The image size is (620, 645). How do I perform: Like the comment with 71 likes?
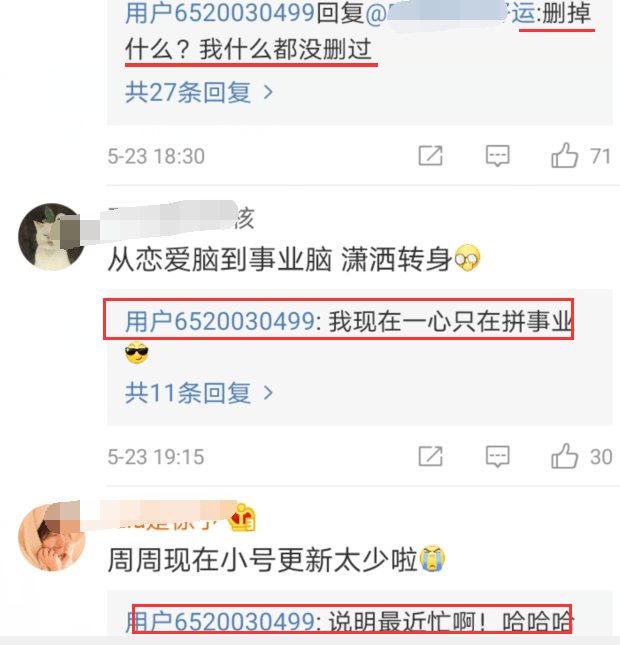point(564,155)
